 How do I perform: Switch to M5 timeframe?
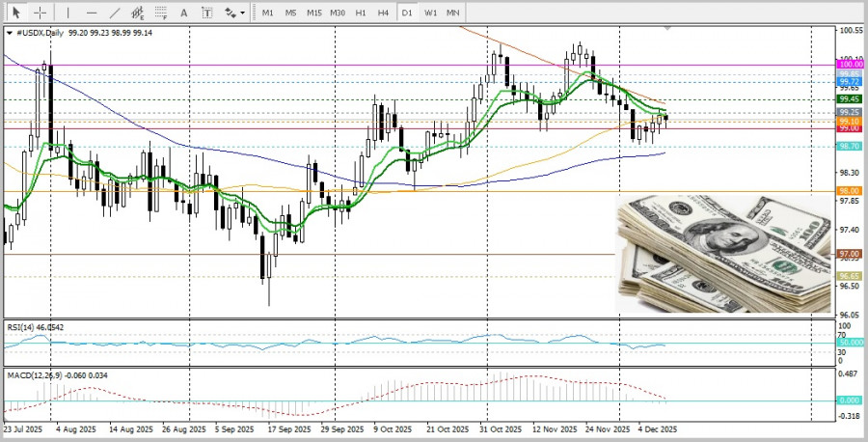[291, 13]
